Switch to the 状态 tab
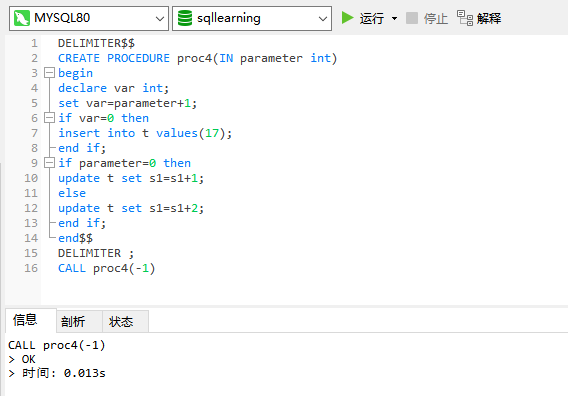 [125, 321]
